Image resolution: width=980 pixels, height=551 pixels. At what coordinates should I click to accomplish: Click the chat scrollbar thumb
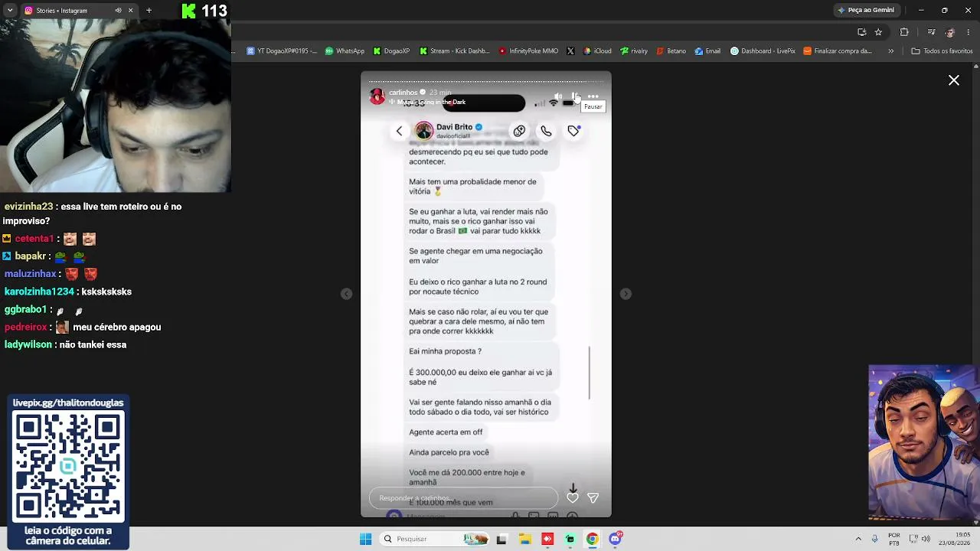(590, 373)
